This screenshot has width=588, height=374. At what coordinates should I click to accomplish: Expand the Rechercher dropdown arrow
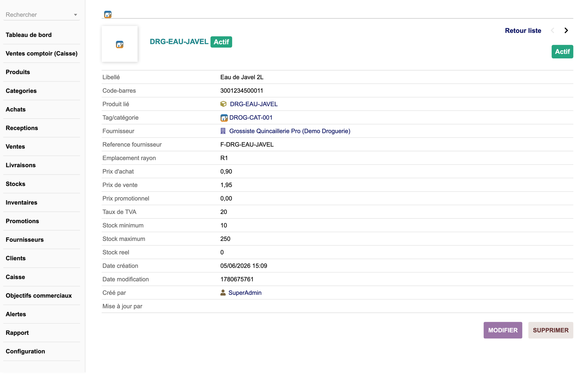click(x=76, y=15)
